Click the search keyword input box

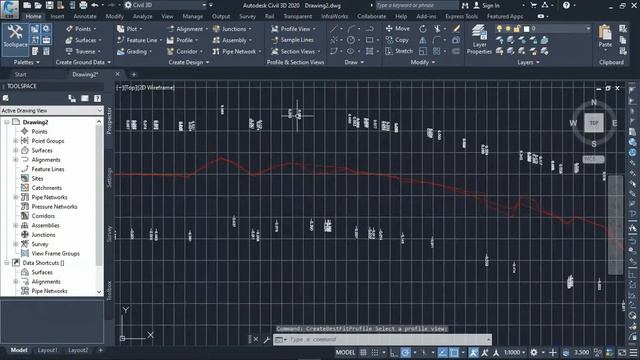tap(417, 5)
